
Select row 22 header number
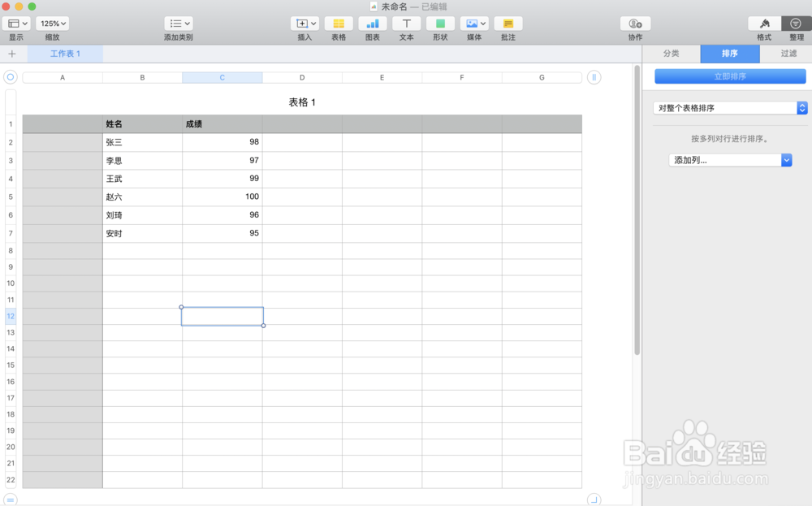[x=11, y=479]
